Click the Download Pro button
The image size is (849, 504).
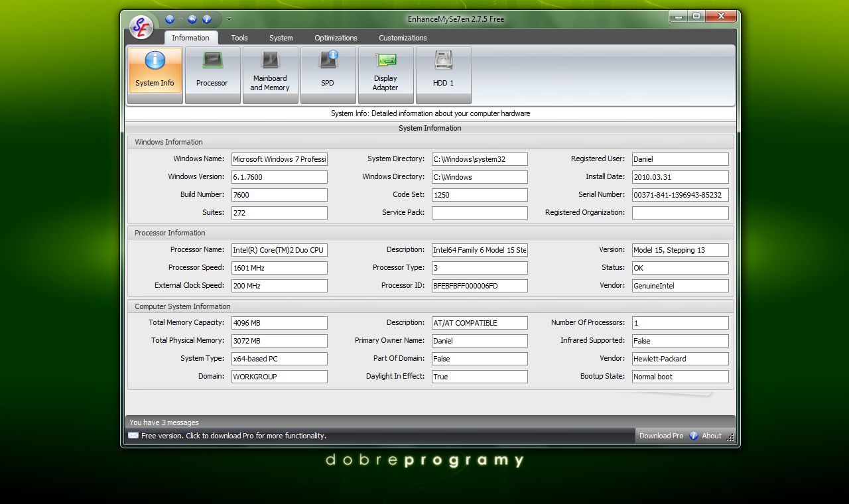coord(661,436)
